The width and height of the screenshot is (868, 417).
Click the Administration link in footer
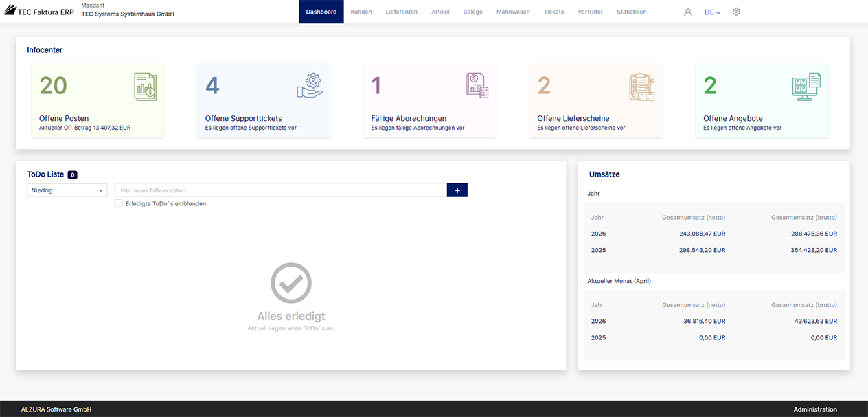(815, 409)
